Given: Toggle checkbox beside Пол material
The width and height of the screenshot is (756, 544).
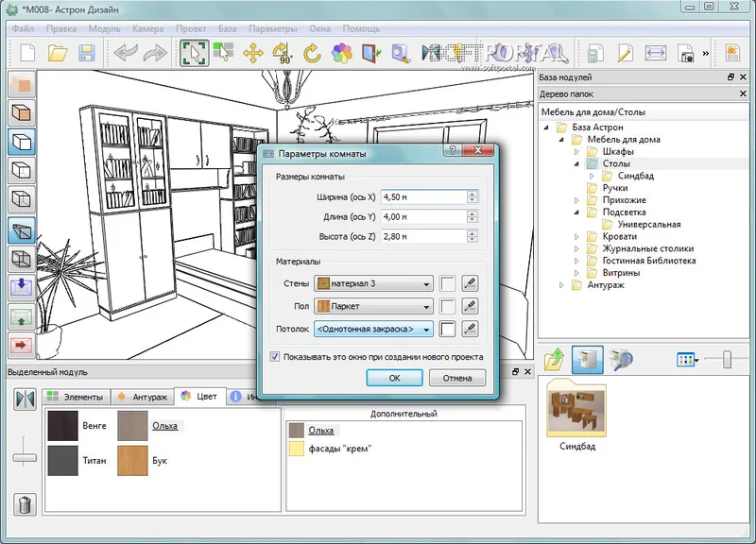Looking at the screenshot, I should click(447, 306).
